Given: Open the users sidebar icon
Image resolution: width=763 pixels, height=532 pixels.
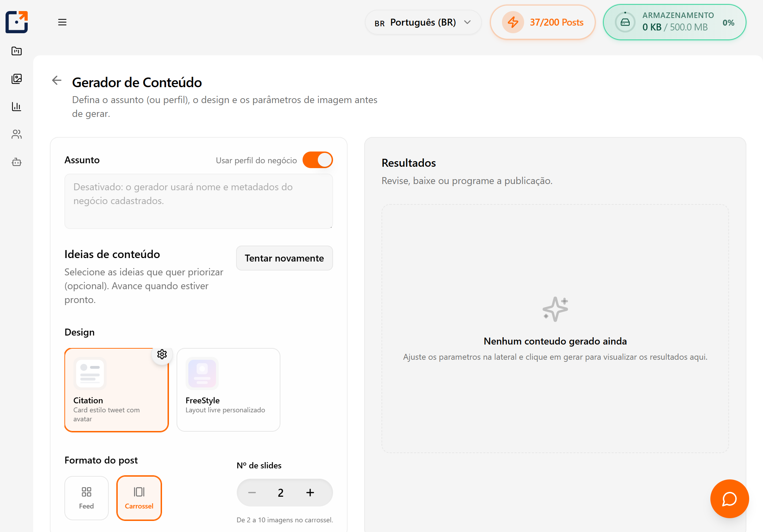Looking at the screenshot, I should tap(17, 134).
